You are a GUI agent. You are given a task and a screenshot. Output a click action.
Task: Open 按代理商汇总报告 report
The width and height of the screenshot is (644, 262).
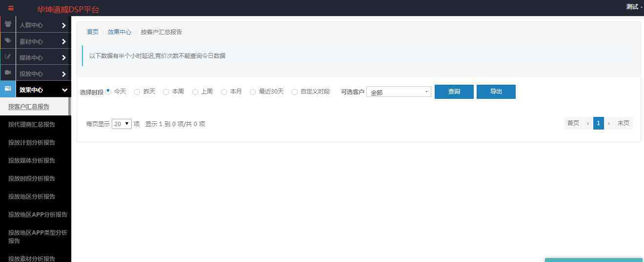(x=32, y=125)
